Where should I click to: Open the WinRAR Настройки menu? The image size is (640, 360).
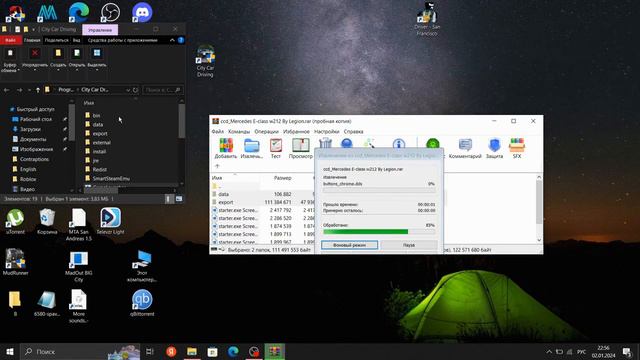(x=327, y=131)
